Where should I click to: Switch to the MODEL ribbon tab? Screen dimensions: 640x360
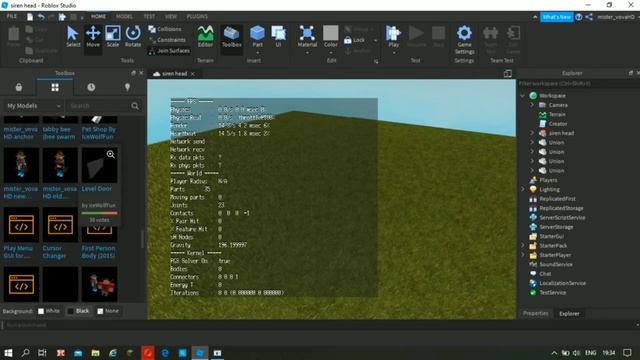(x=124, y=17)
